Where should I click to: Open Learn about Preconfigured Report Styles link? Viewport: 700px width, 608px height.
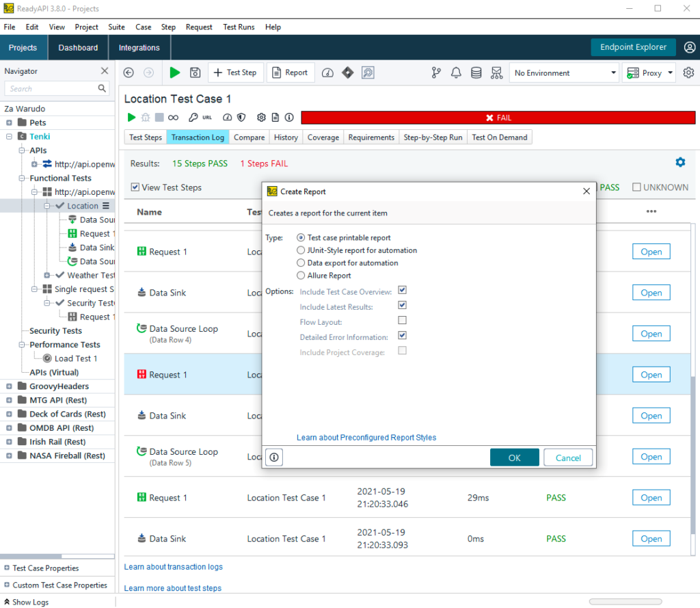(366, 436)
